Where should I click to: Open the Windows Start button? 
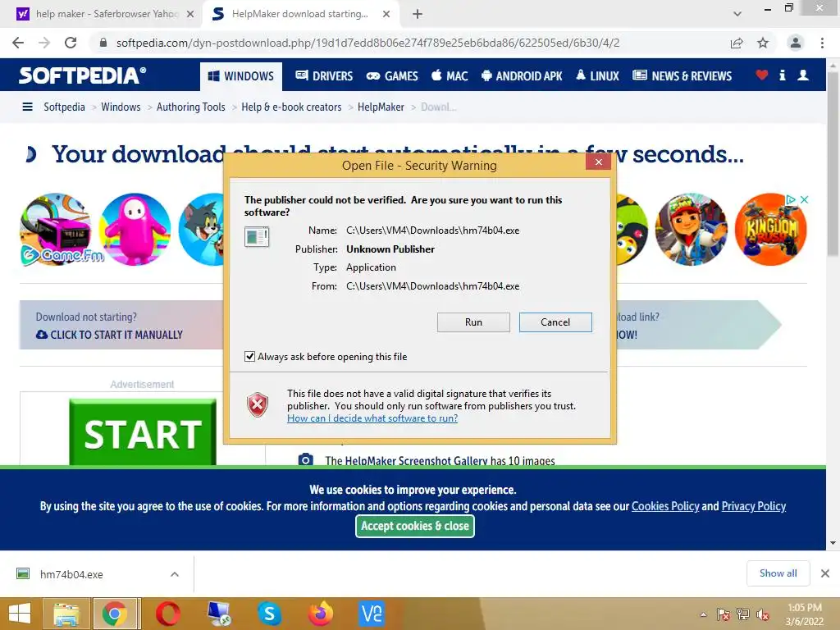coord(20,614)
